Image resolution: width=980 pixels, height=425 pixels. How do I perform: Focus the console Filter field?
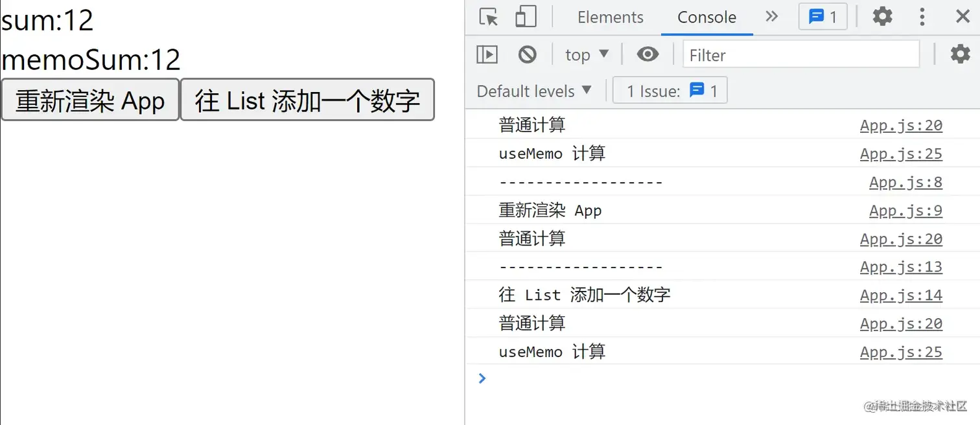pyautogui.click(x=801, y=55)
